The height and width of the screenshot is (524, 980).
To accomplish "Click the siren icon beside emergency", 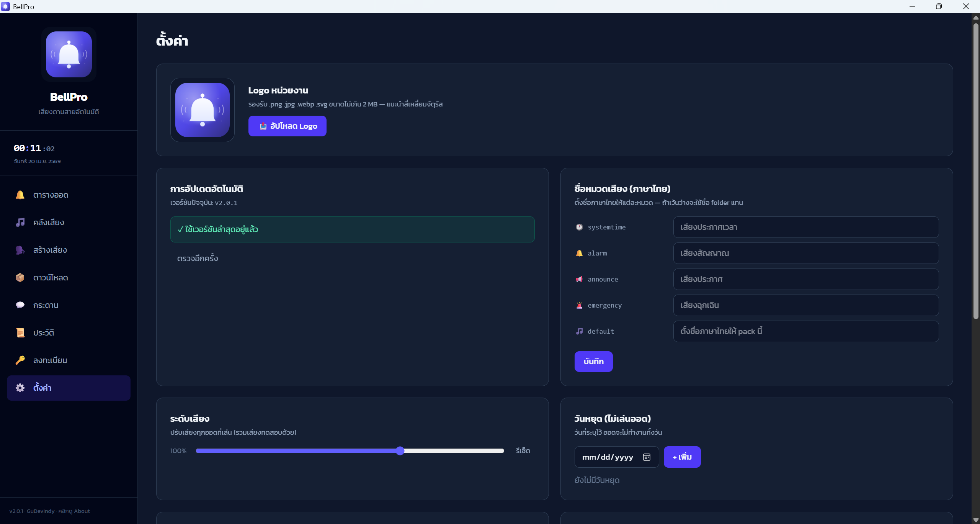I will 579,305.
